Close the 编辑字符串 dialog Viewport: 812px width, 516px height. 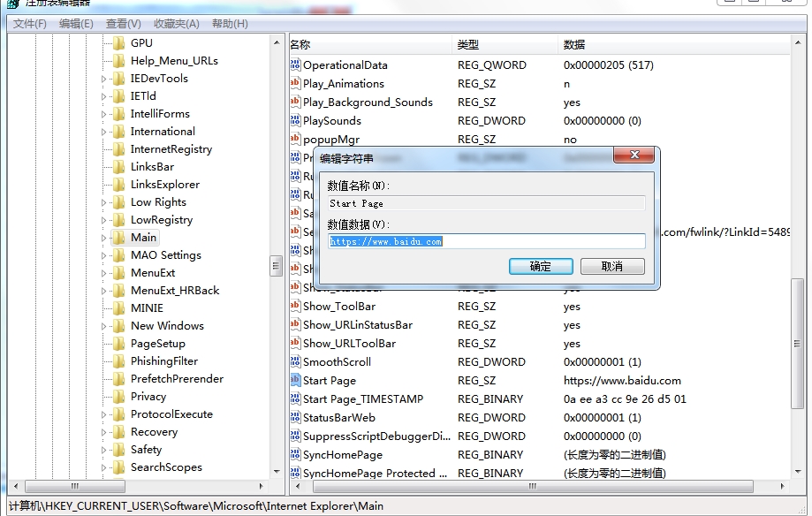point(634,155)
